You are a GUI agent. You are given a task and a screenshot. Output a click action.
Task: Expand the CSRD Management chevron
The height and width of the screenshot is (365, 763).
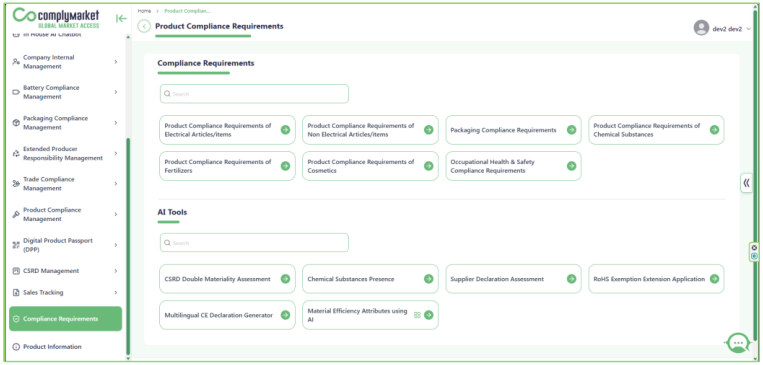pos(116,271)
